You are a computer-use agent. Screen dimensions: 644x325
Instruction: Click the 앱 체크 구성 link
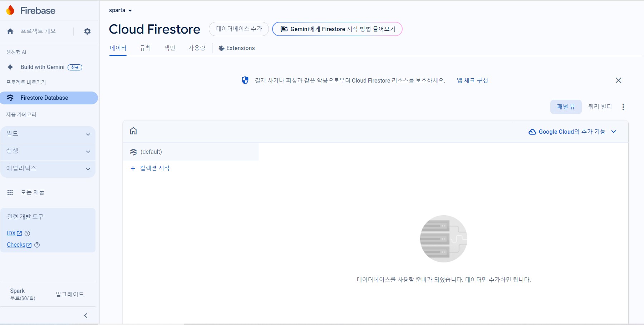coord(472,80)
